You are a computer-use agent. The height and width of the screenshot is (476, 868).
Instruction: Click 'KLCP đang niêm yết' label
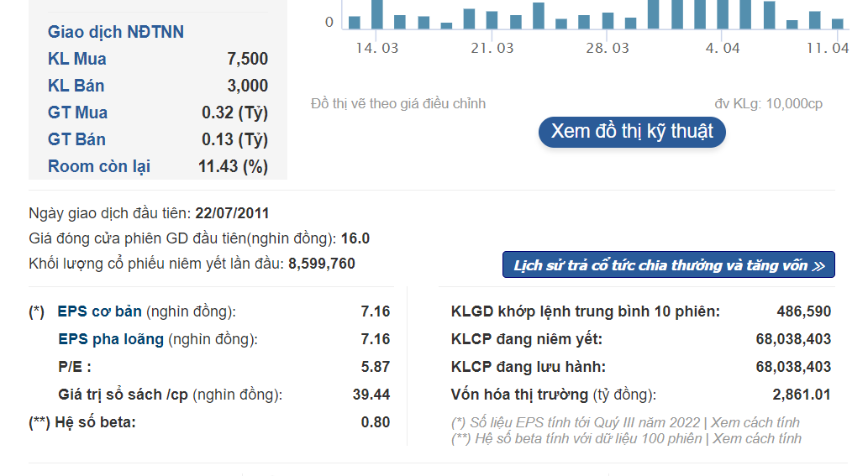pyautogui.click(x=527, y=339)
